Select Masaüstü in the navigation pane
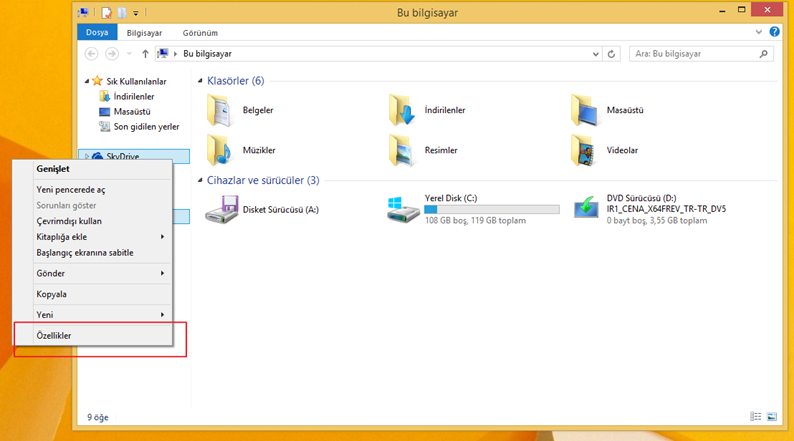The image size is (794, 441). pos(132,111)
